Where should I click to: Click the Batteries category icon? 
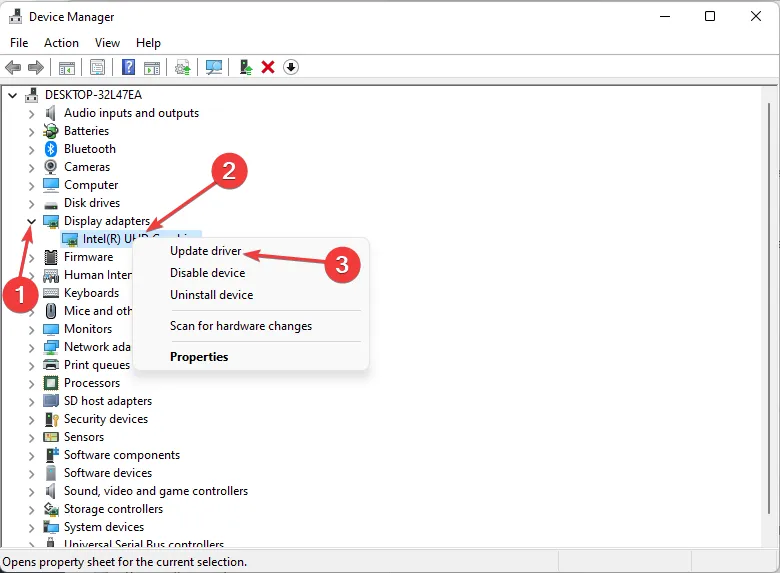pos(51,131)
